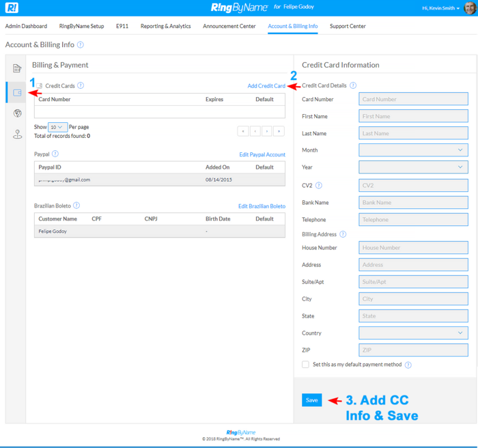Click the Expires column header in Credit Cards

coord(214,99)
